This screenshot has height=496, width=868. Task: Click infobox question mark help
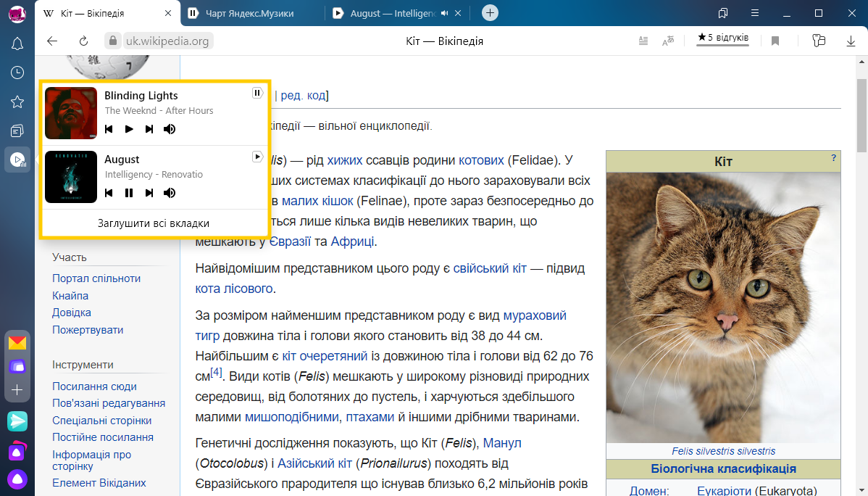coord(833,158)
